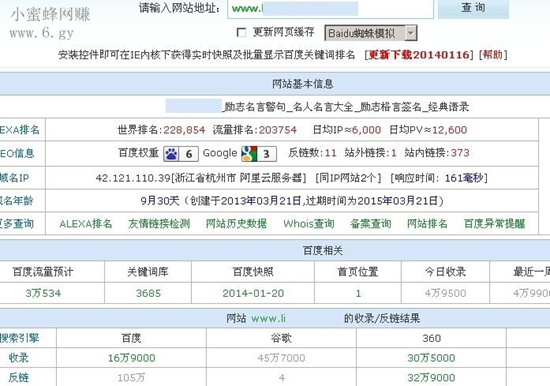Screen dimensions: 550x386
Task: Open the 备案查询 link
Action: coord(370,224)
